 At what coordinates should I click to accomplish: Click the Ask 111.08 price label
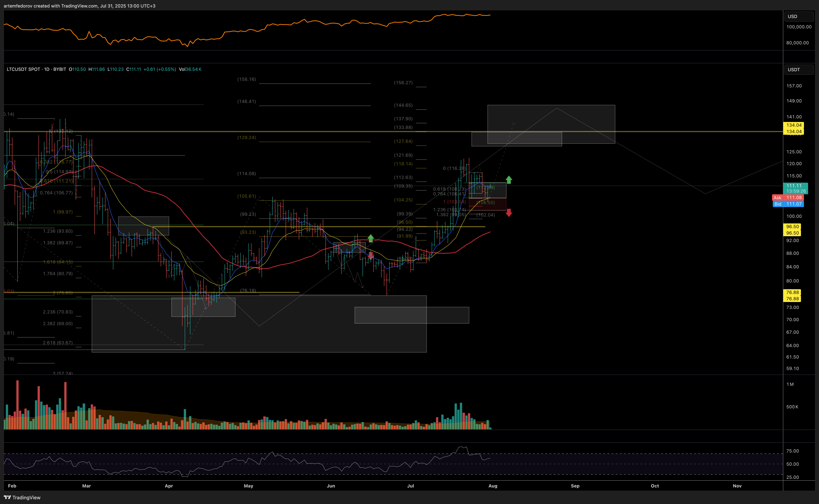pyautogui.click(x=788, y=198)
